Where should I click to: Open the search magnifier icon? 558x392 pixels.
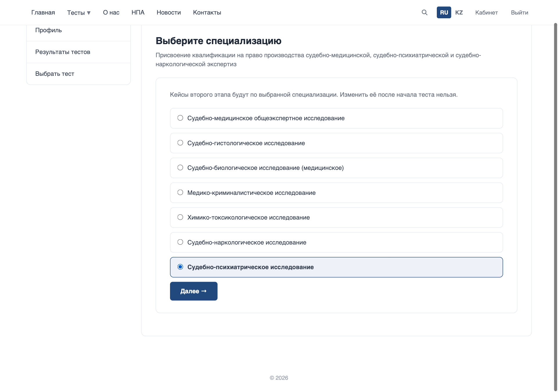[425, 12]
